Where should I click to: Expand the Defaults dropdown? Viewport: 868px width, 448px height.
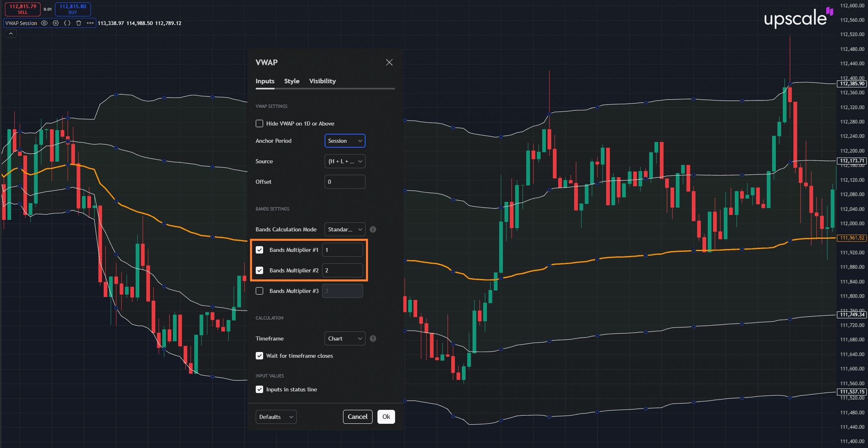coord(276,417)
